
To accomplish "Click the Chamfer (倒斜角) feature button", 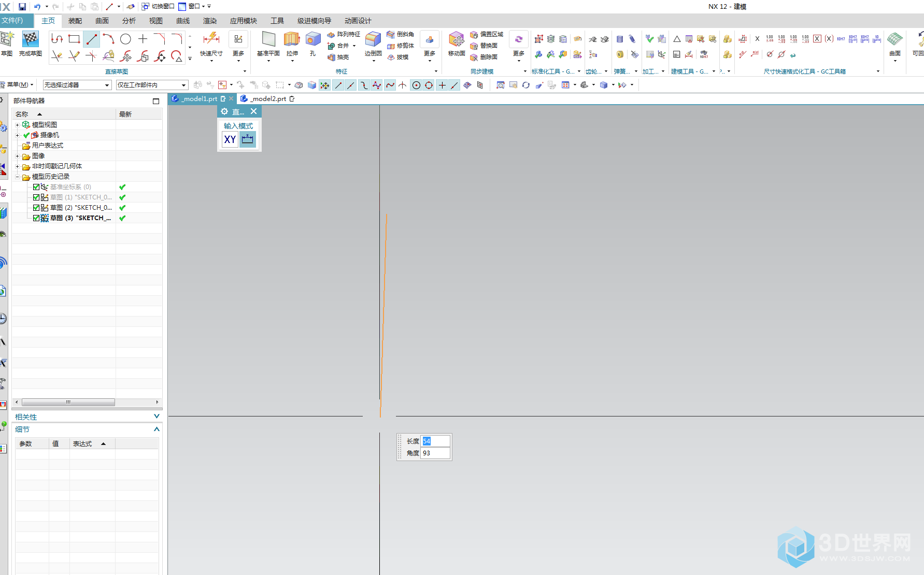I will click(400, 34).
